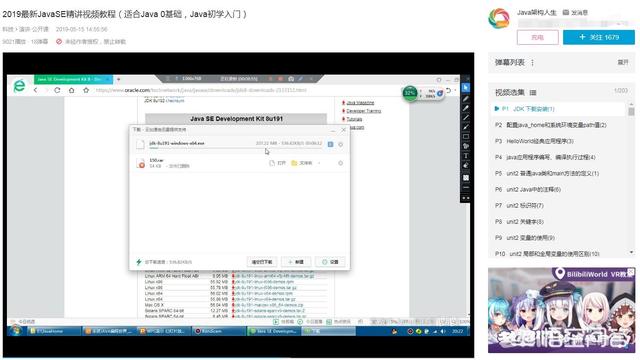Toggle the 视频选集 list view icon
Screen dimensions: 640x360
[x=533, y=93]
